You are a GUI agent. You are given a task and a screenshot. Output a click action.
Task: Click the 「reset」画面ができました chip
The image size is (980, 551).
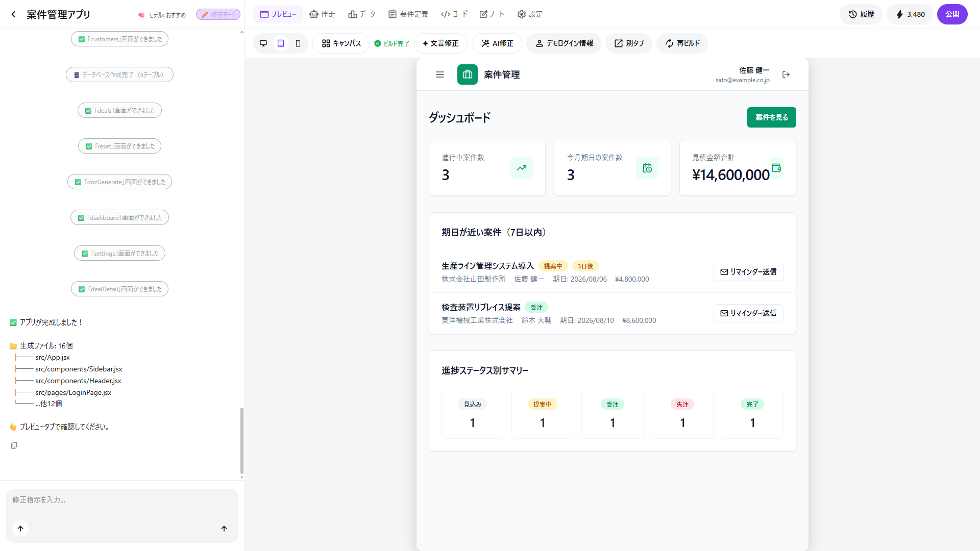click(x=119, y=146)
